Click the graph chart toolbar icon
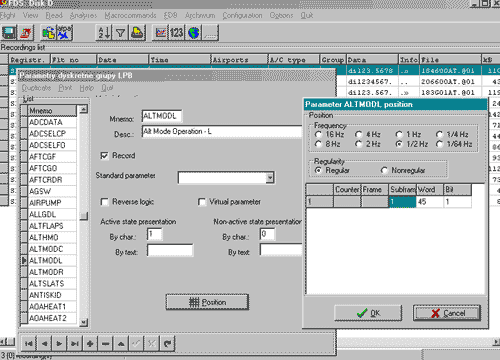The image size is (500, 360). (160, 33)
